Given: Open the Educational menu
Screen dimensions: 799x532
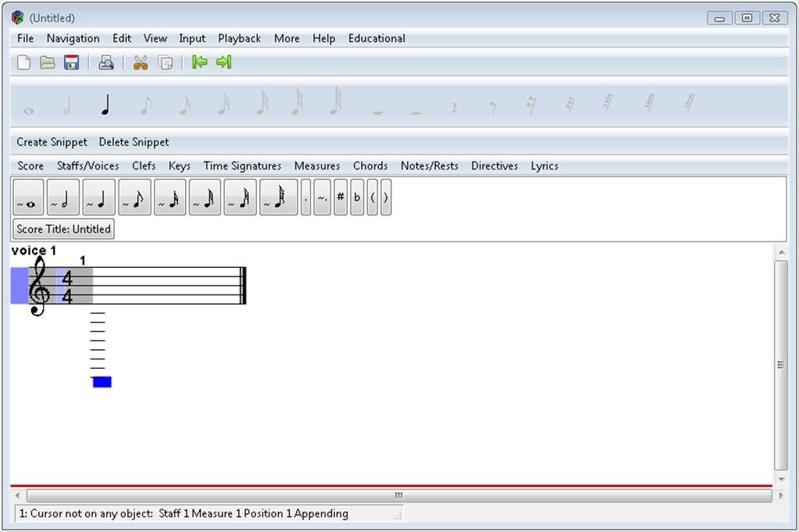Looking at the screenshot, I should [x=376, y=38].
